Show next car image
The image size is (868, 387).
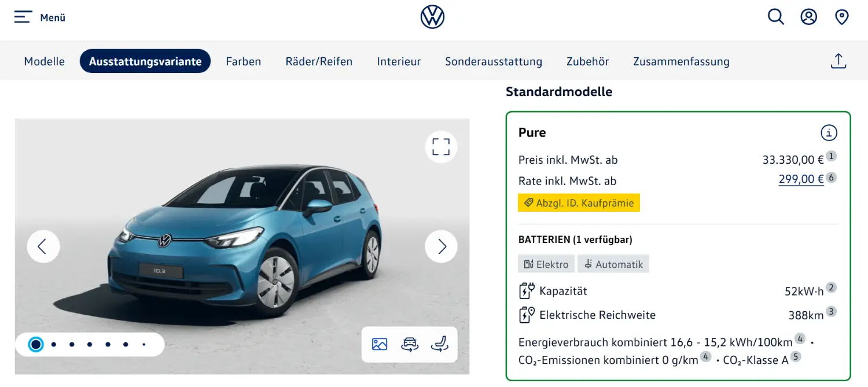441,246
